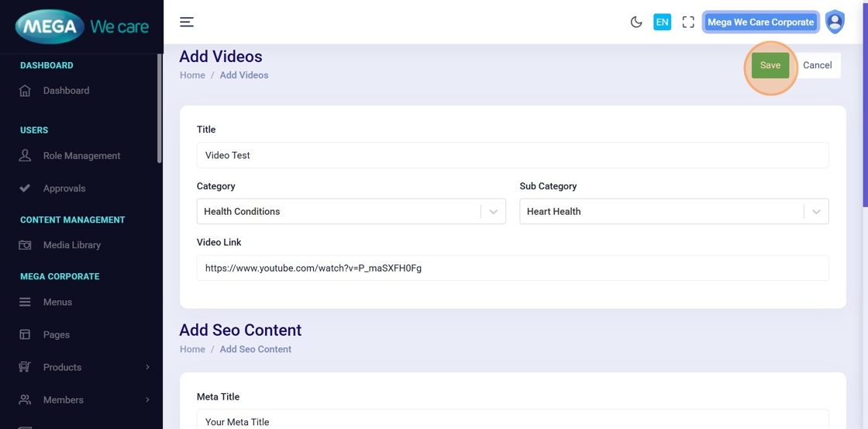Image resolution: width=868 pixels, height=429 pixels.
Task: Open the Sub Category dropdown showing Heart Health
Action: (x=673, y=212)
